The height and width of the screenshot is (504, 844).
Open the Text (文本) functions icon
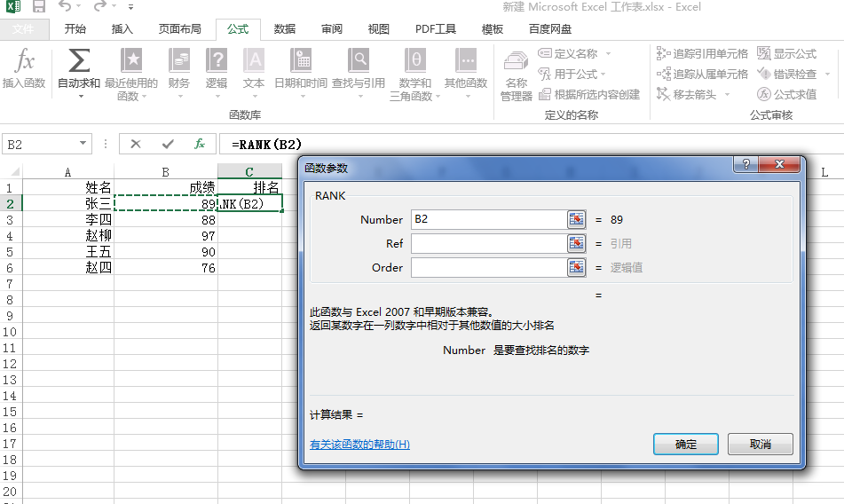click(x=254, y=60)
